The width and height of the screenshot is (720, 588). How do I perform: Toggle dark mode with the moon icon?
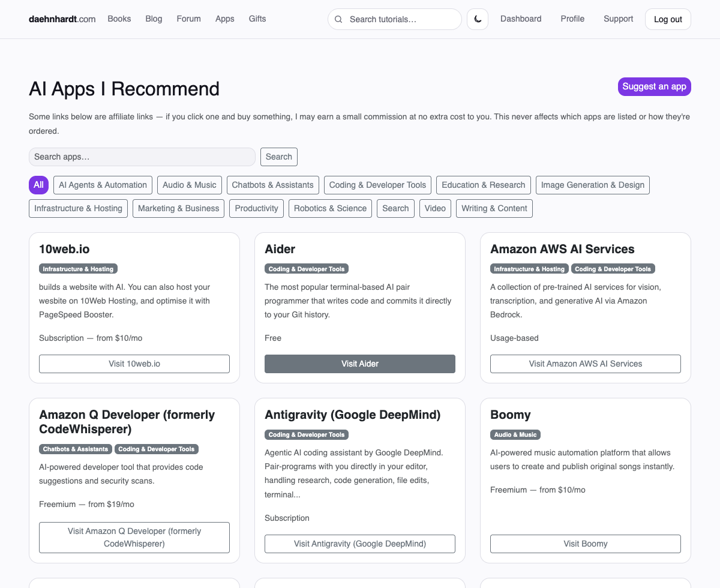tap(478, 19)
